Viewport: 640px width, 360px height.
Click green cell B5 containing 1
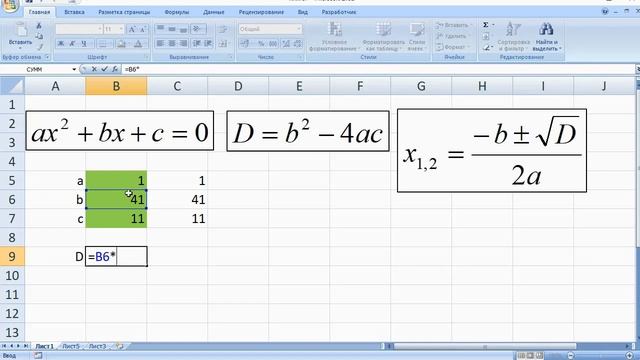point(116,180)
